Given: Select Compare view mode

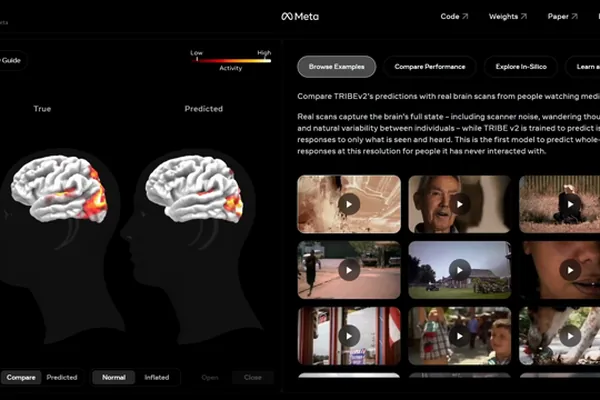Looking at the screenshot, I should [21, 377].
